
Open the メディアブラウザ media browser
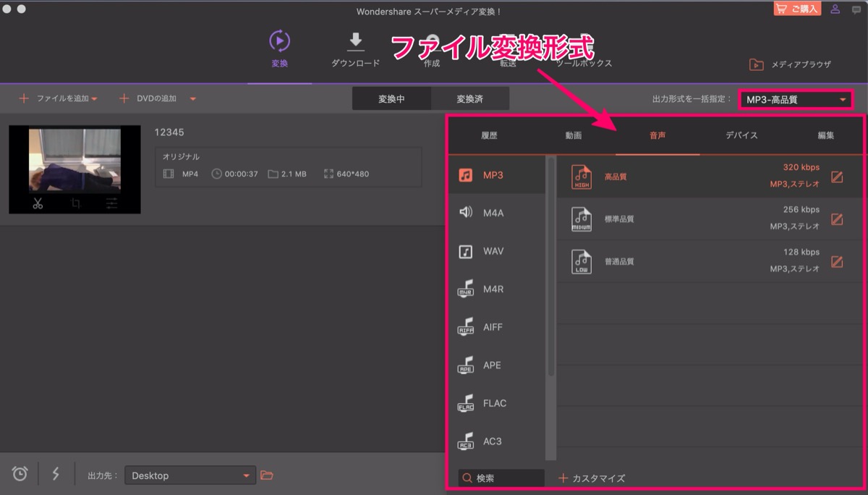click(790, 64)
